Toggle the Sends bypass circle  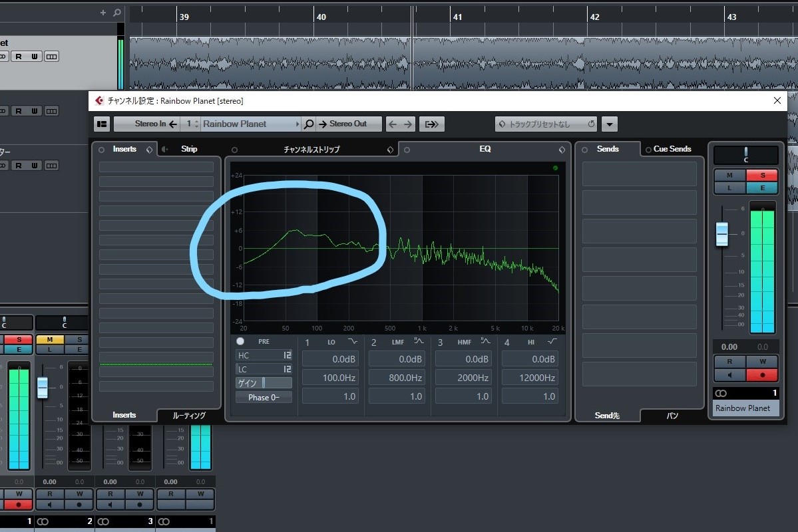click(584, 150)
